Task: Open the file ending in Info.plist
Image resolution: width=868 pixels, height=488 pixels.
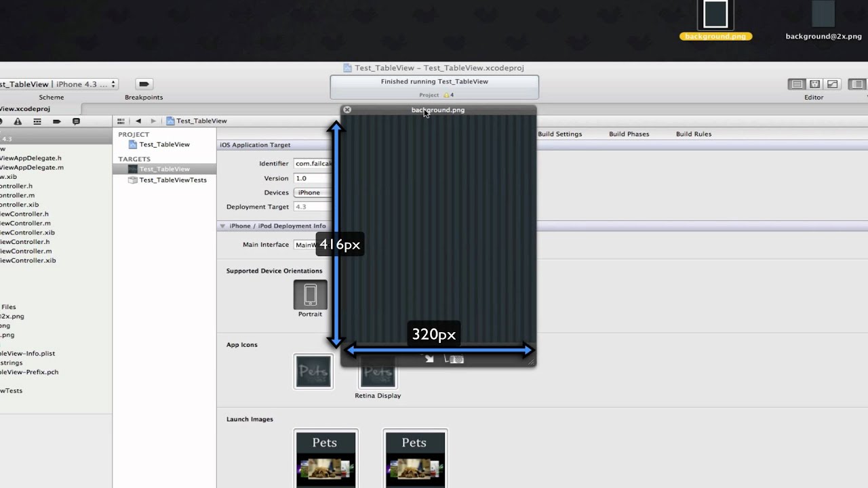Action: coord(27,353)
